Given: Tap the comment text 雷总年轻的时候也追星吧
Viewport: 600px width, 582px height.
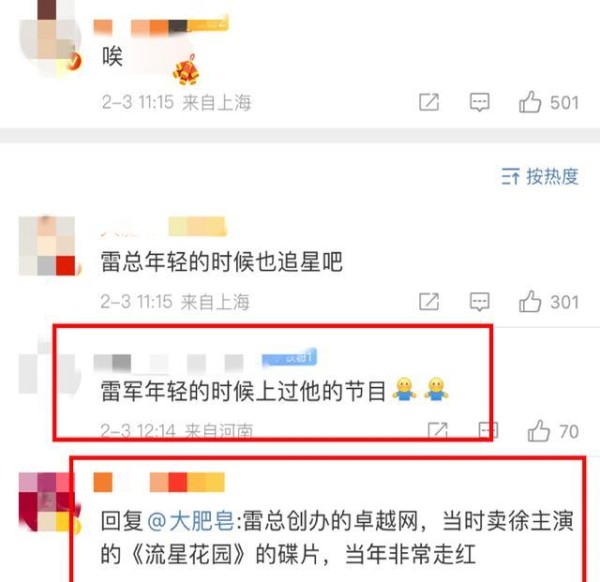Looking at the screenshot, I should click(221, 261).
